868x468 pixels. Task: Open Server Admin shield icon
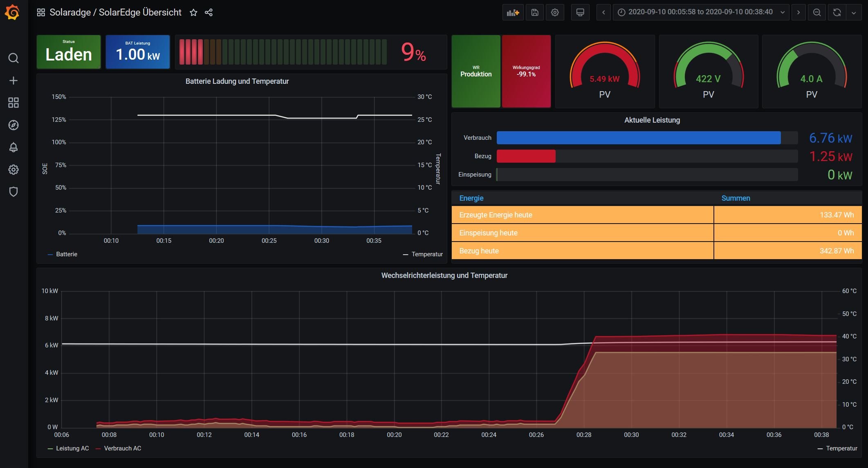tap(13, 192)
